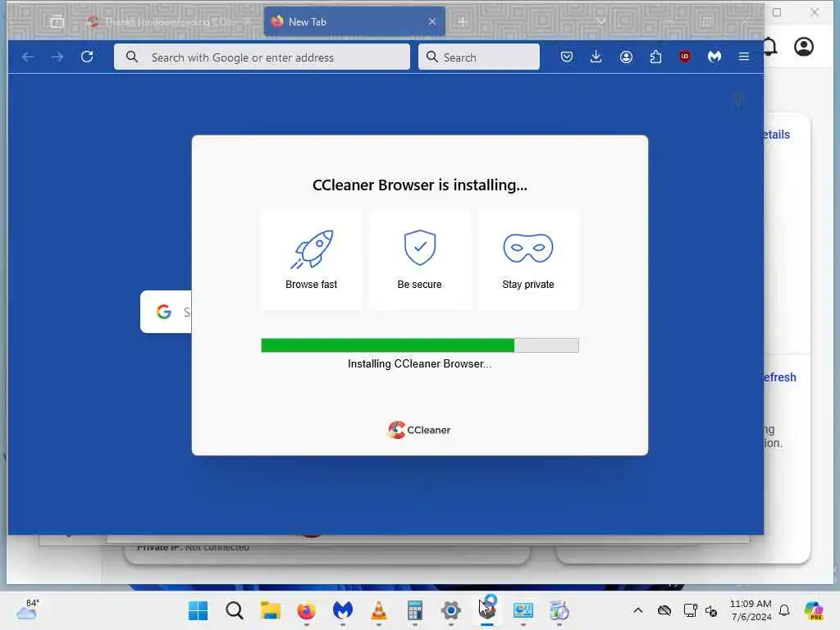Open Windows Search from the taskbar

[x=234, y=610]
